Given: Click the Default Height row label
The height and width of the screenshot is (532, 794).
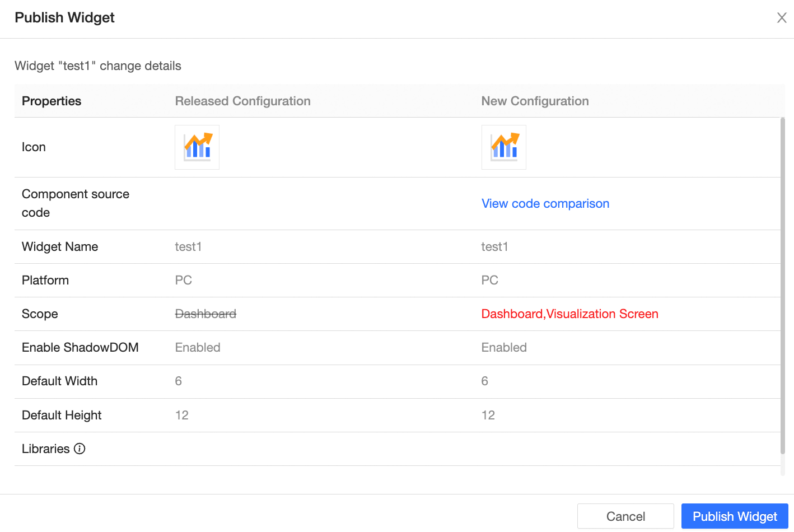Looking at the screenshot, I should point(62,416).
